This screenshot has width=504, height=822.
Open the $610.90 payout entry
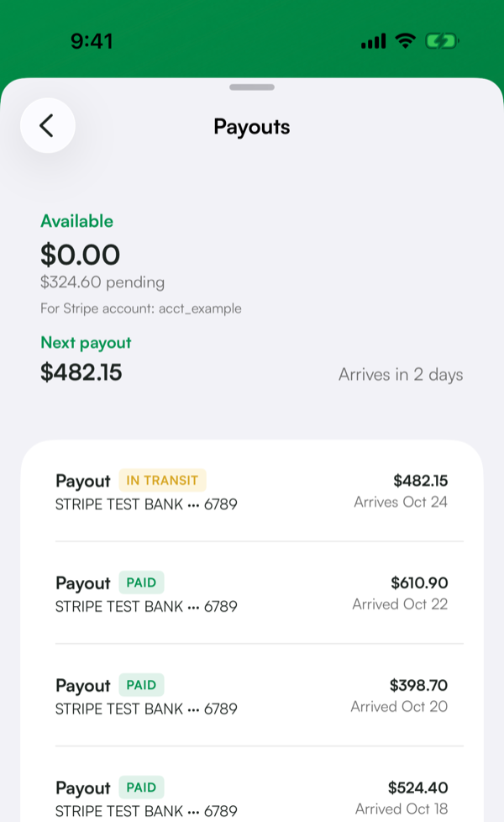252,593
